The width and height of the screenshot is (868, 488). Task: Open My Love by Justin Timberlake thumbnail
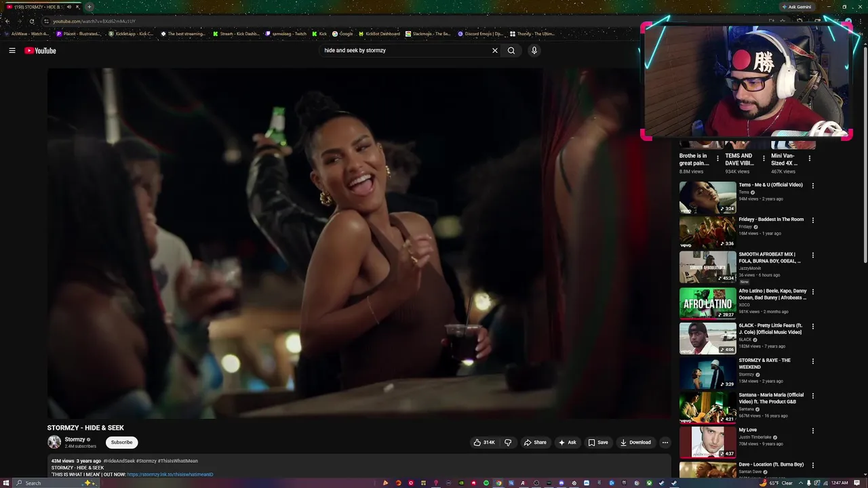(707, 443)
